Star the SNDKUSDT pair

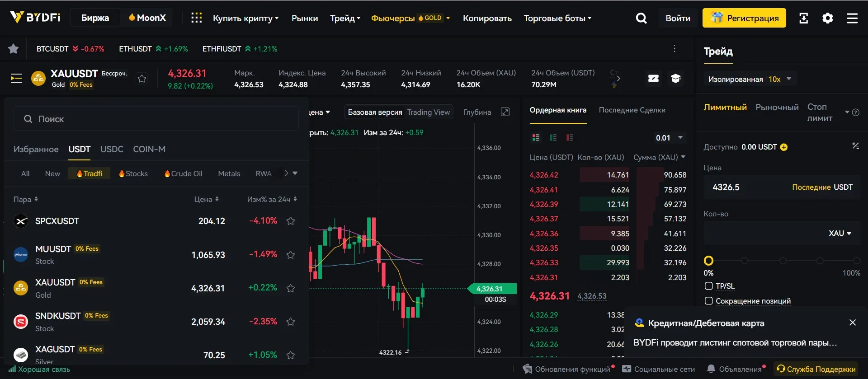coord(291,322)
